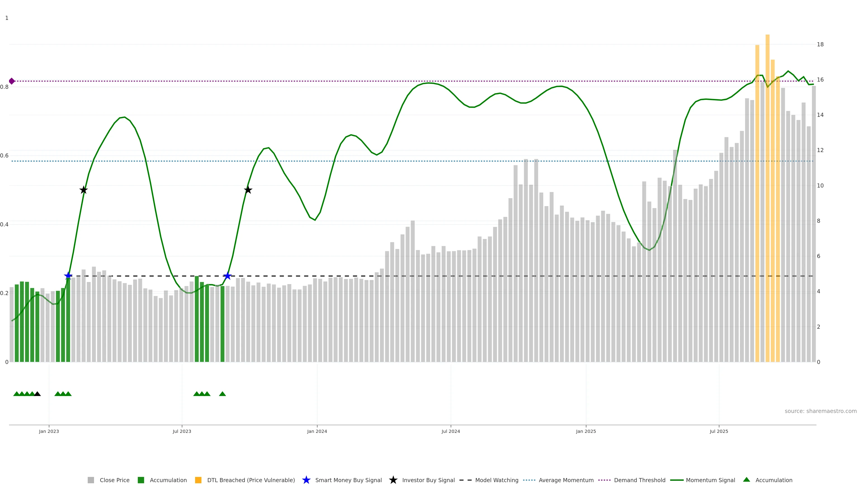Click first blue star on the chart

pos(68,276)
